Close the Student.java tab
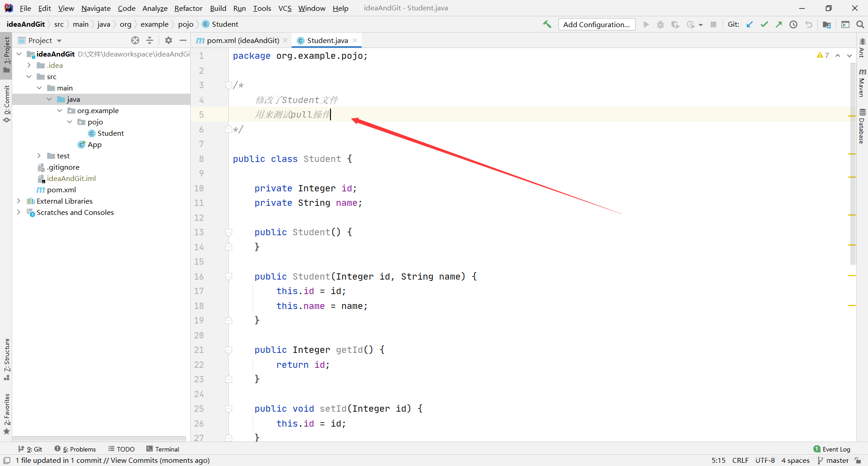The image size is (868, 466). (355, 40)
